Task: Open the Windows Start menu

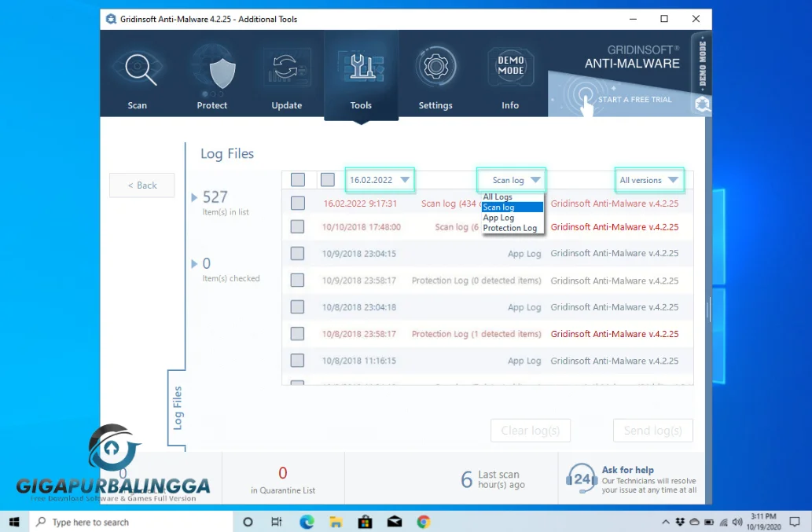Action: click(14, 522)
